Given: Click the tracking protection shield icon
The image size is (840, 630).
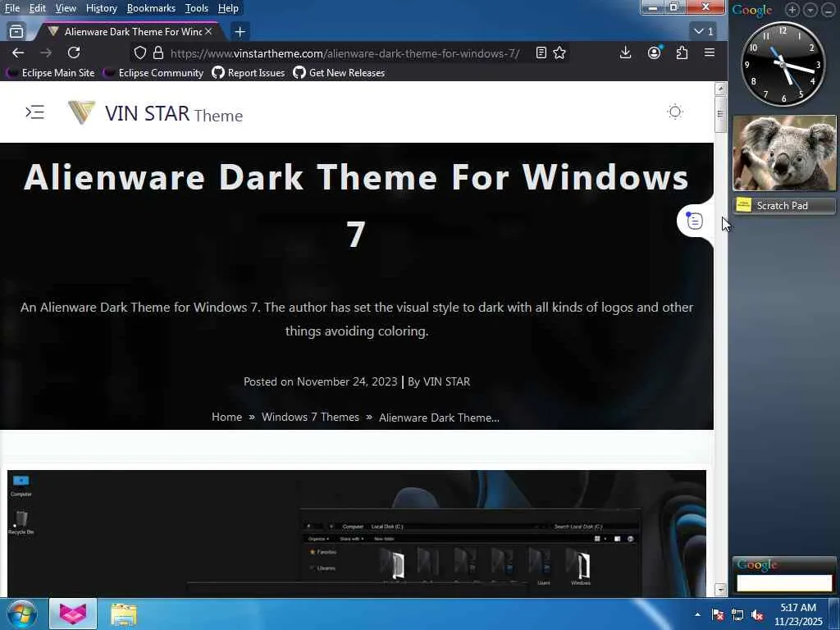Looking at the screenshot, I should [x=139, y=52].
